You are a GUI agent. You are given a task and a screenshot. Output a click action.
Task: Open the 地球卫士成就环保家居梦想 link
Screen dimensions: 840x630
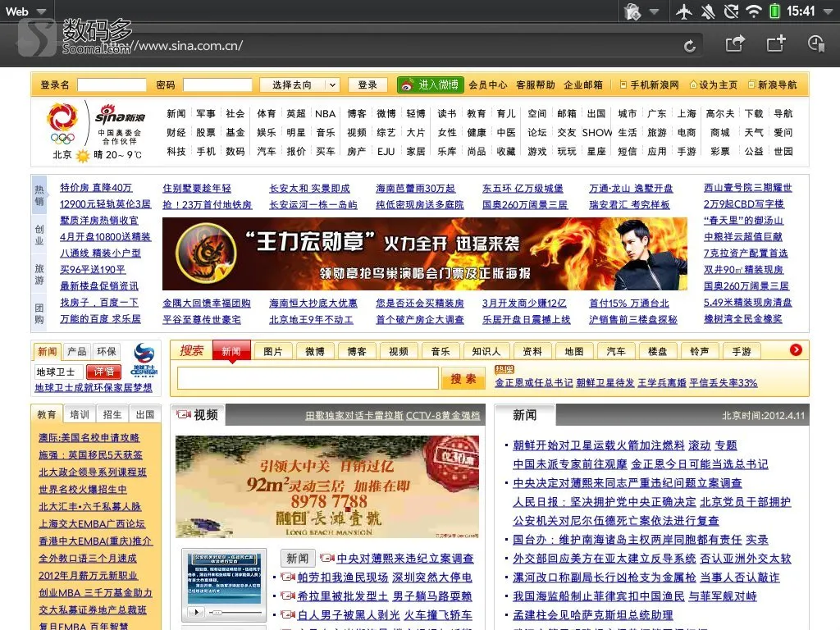pos(94,388)
